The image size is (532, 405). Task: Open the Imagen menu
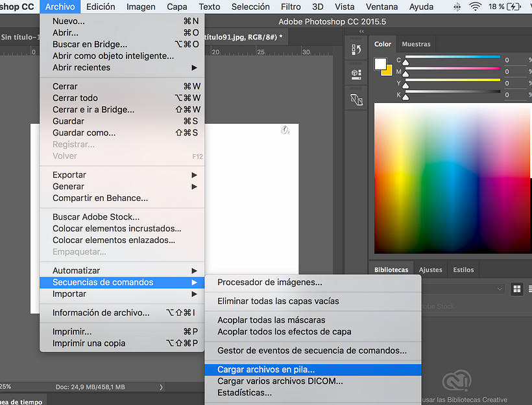tap(141, 6)
